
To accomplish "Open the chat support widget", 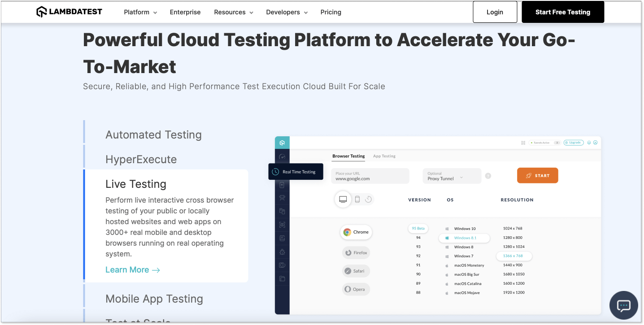I will pos(624,305).
